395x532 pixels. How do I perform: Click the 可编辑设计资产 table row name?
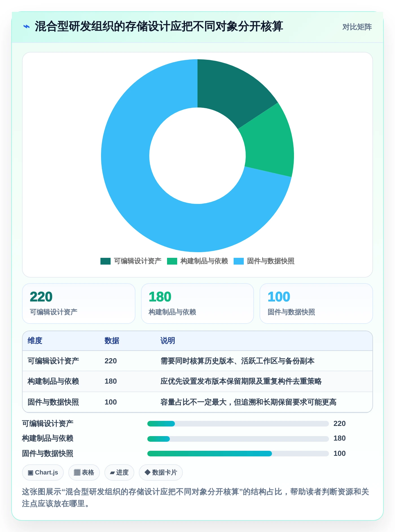53,361
